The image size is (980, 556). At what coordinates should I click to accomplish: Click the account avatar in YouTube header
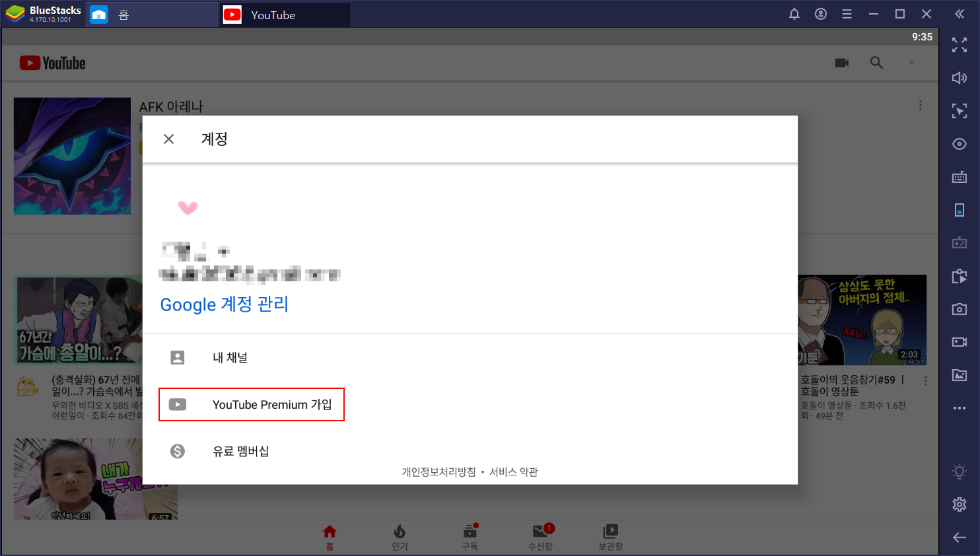(x=911, y=63)
